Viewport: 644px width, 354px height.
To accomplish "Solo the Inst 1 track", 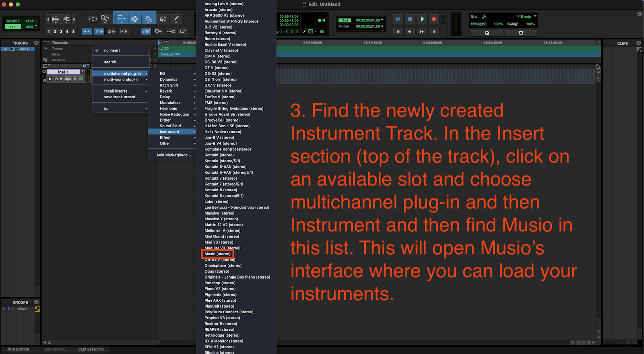I will pyautogui.click(x=56, y=79).
